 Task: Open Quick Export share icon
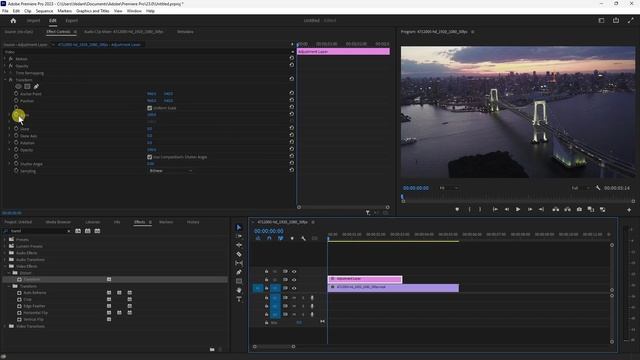click(616, 20)
